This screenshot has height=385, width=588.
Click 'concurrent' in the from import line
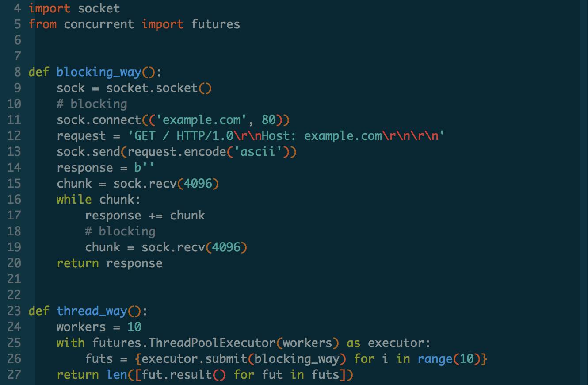click(99, 24)
